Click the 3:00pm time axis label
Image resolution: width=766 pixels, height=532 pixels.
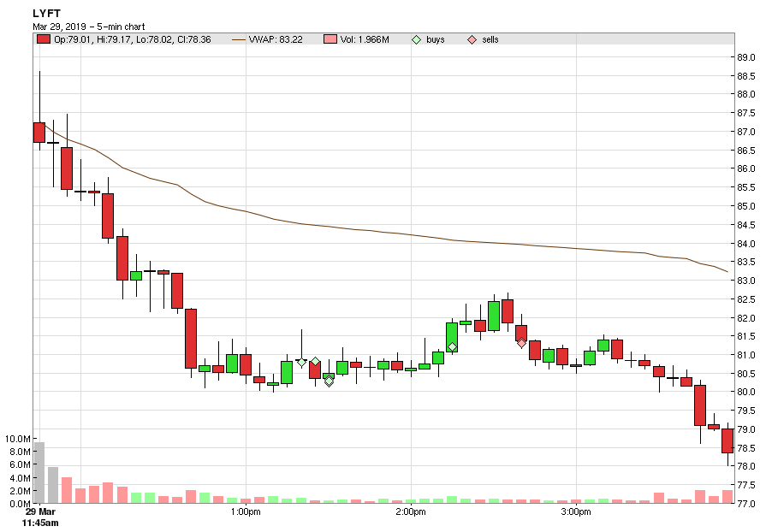(576, 512)
